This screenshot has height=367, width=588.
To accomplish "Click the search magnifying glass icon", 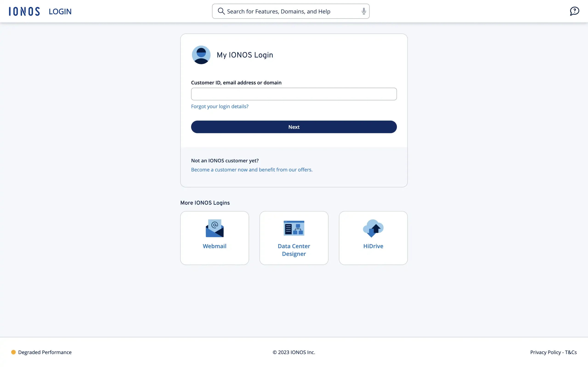I will tap(221, 11).
